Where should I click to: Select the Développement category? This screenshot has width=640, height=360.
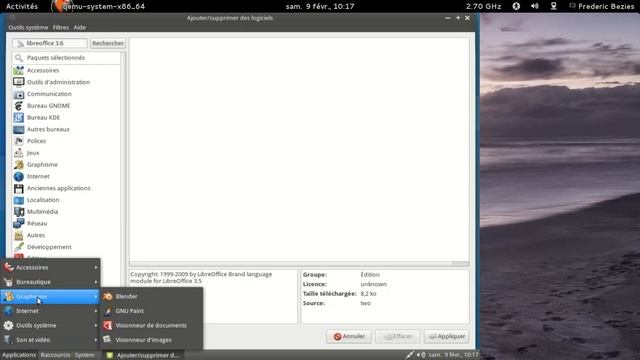(x=67, y=247)
